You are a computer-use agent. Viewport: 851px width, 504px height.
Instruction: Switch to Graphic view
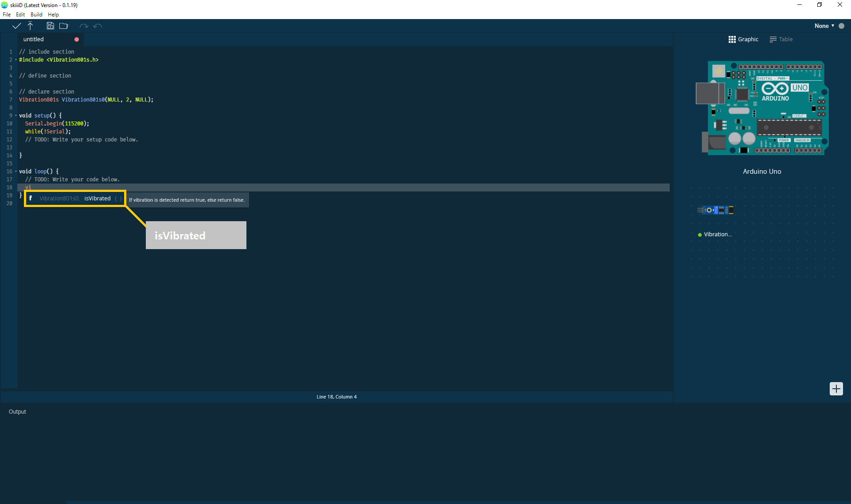(743, 39)
